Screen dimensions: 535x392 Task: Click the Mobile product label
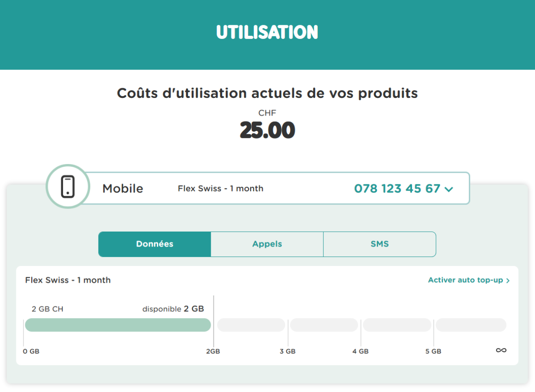pos(123,189)
